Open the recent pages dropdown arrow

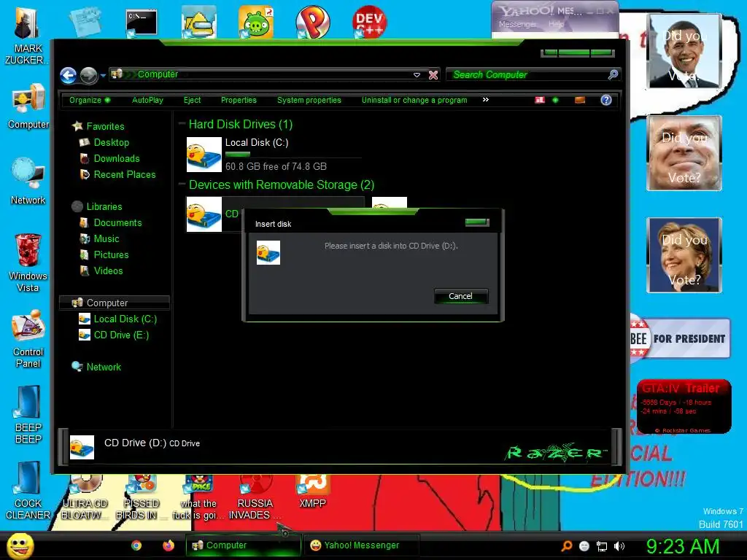point(103,75)
